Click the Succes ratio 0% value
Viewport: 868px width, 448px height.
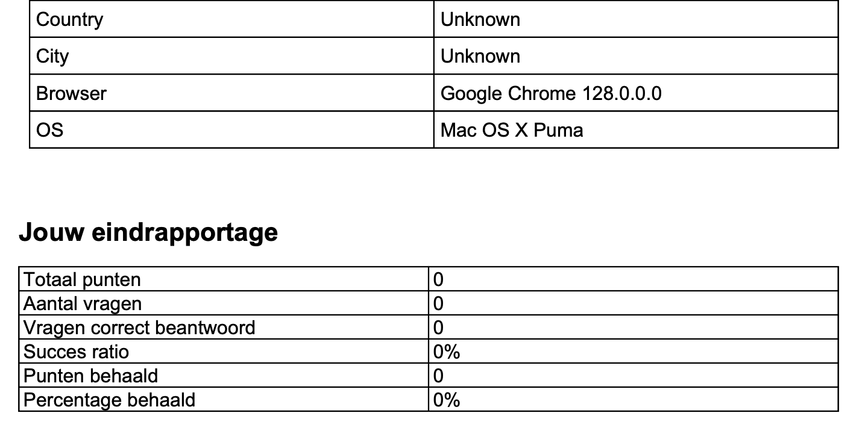[447, 352]
